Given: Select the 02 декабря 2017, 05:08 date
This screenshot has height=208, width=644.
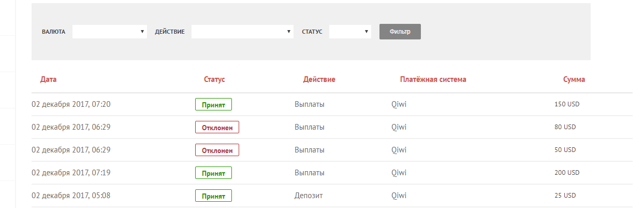Looking at the screenshot, I should [71, 196].
